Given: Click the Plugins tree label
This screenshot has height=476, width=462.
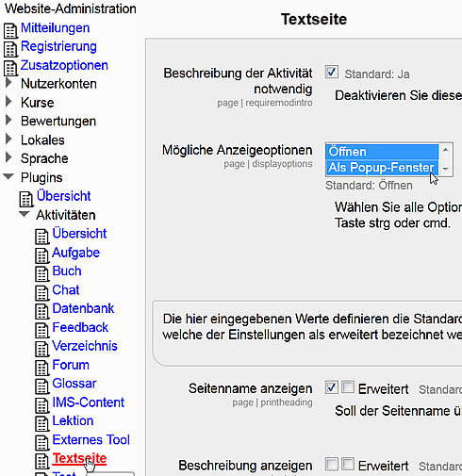Looking at the screenshot, I should pyautogui.click(x=41, y=177).
